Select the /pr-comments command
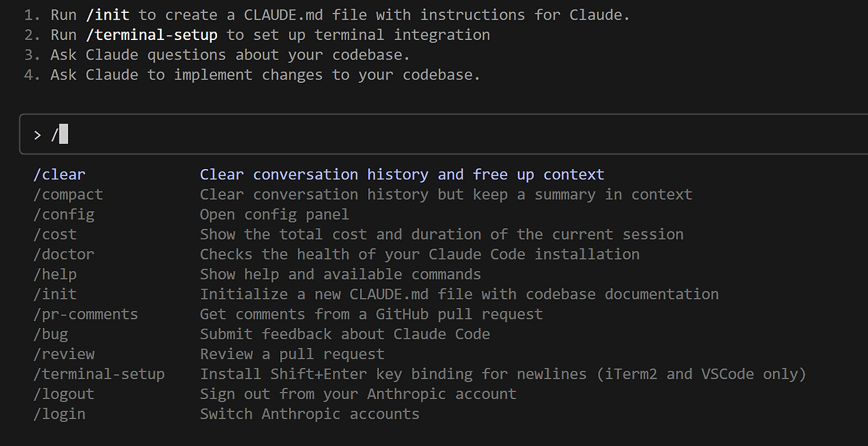The image size is (868, 446). (x=85, y=314)
